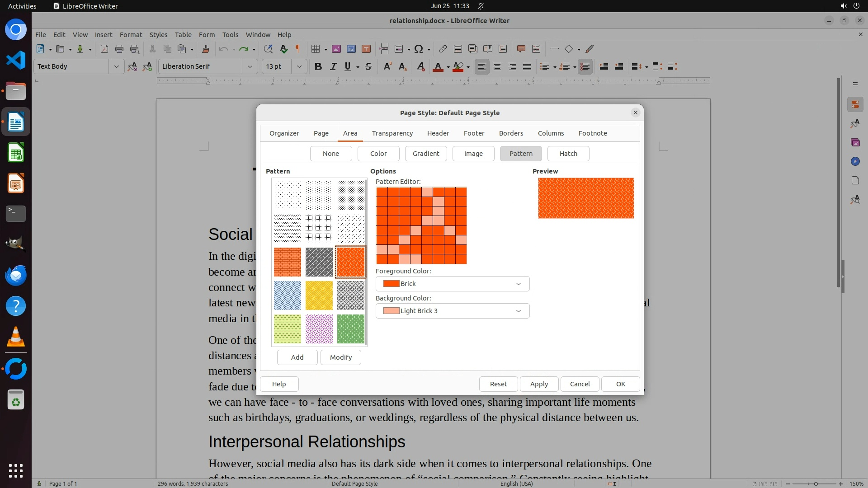
Task: Select the yellow pattern swatch
Action: [319, 296]
